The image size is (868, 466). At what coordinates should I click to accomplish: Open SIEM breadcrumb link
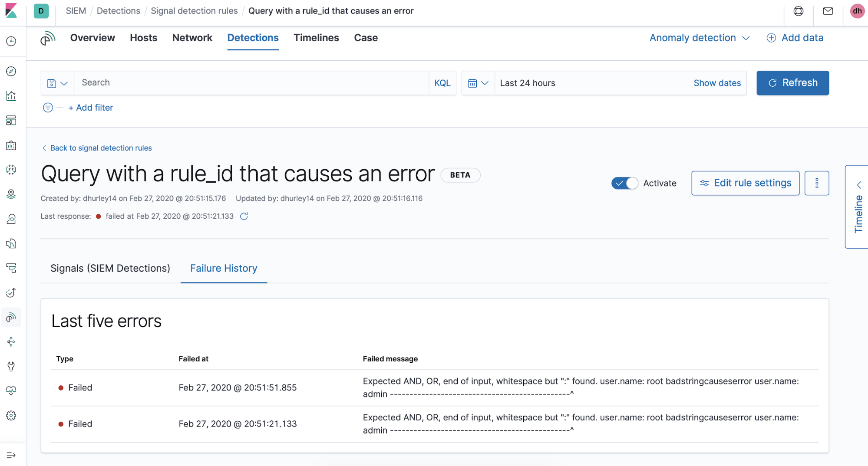[76, 11]
